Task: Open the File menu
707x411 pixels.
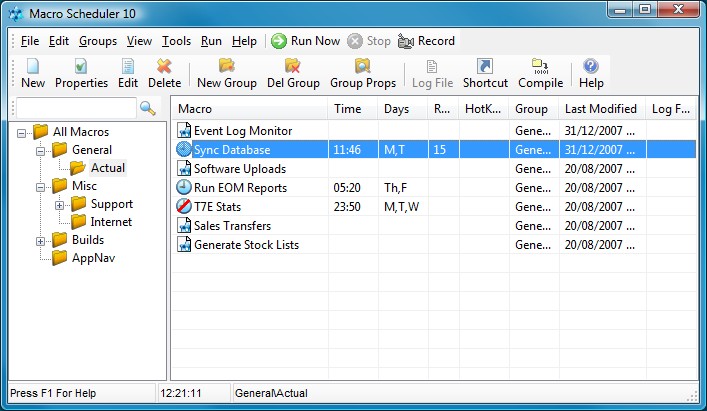Action: pos(30,41)
